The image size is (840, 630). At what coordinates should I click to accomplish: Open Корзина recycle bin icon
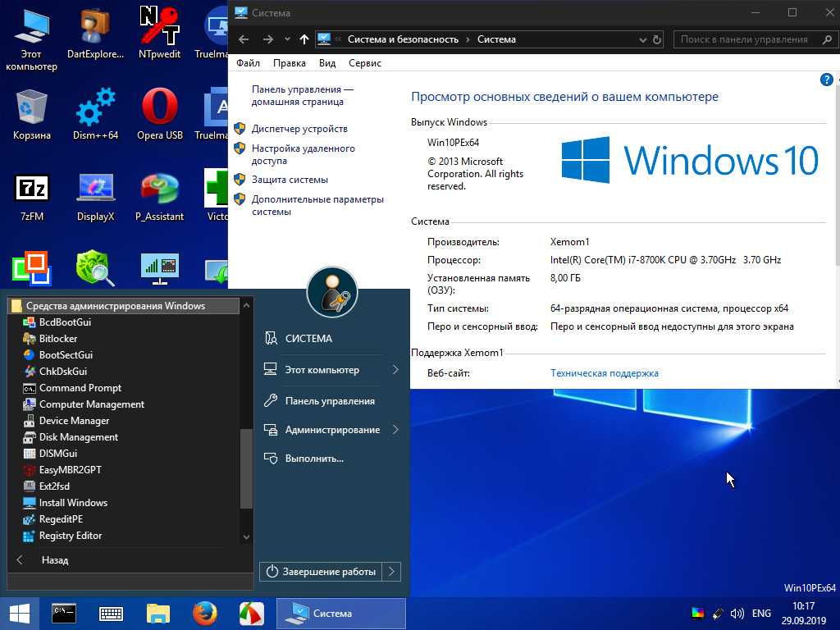click(x=32, y=115)
